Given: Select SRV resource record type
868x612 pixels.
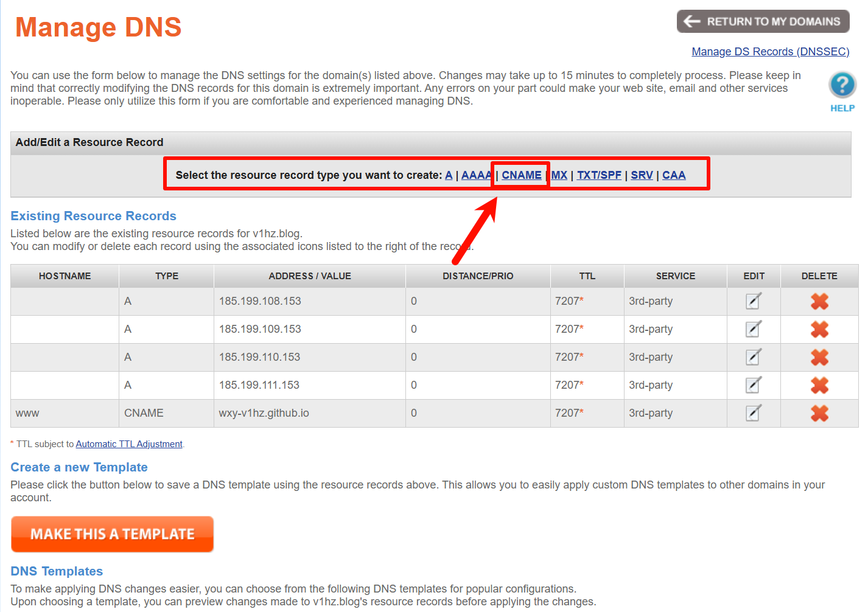Looking at the screenshot, I should [642, 175].
